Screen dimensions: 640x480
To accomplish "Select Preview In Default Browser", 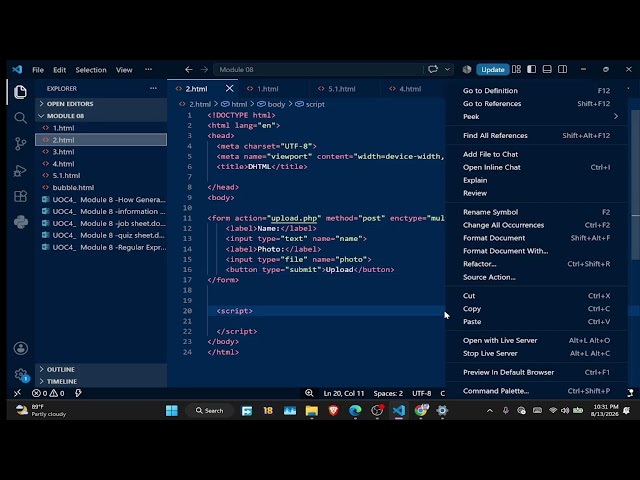I will [x=536, y=372].
